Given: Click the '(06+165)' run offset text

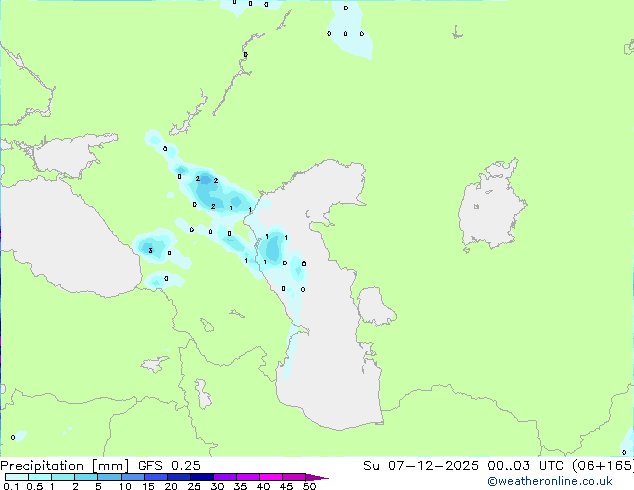Looking at the screenshot, I should (603, 466).
